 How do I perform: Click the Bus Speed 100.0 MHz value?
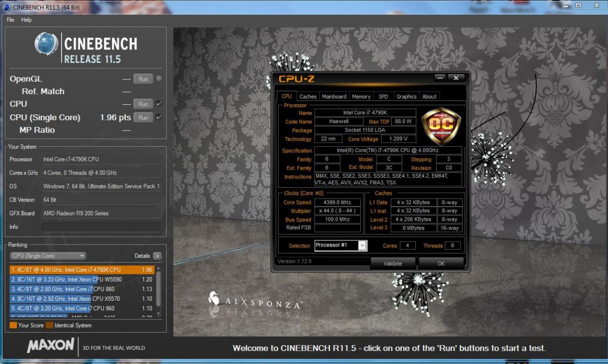tap(337, 219)
